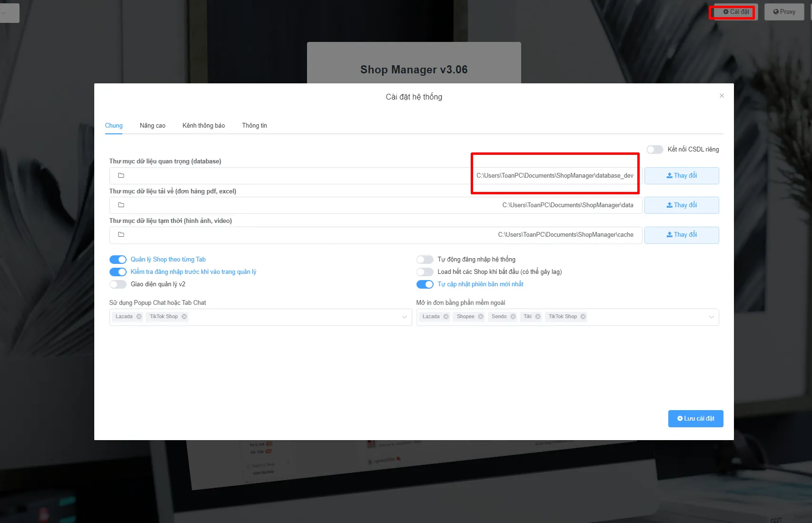812x523 pixels.
Task: Go to the Thông tin tab
Action: (x=254, y=126)
